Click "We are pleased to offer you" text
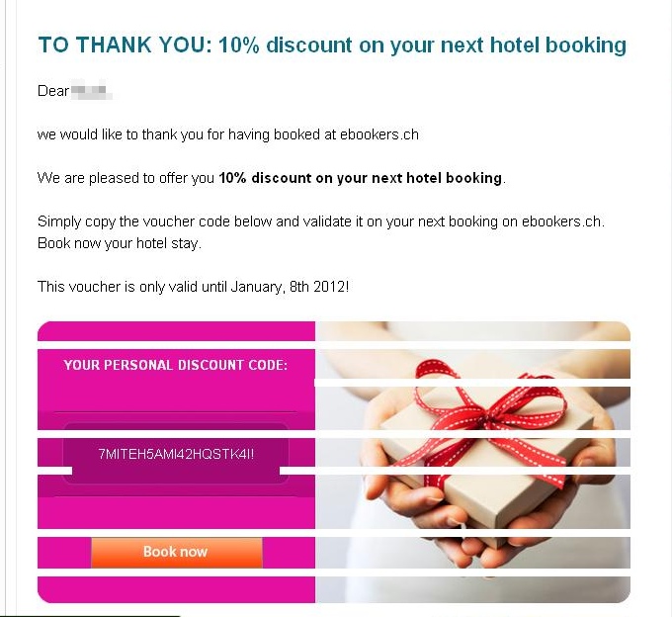This screenshot has width=672, height=617. click(126, 178)
